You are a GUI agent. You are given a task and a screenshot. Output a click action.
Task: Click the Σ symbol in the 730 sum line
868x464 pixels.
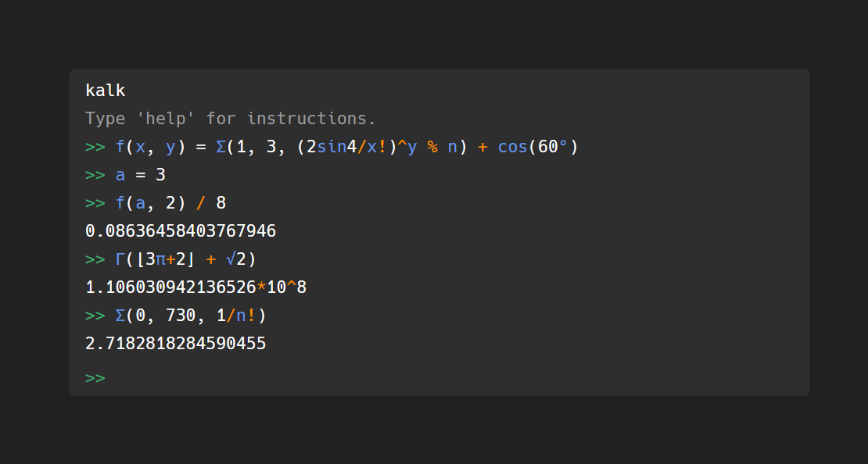coord(120,316)
